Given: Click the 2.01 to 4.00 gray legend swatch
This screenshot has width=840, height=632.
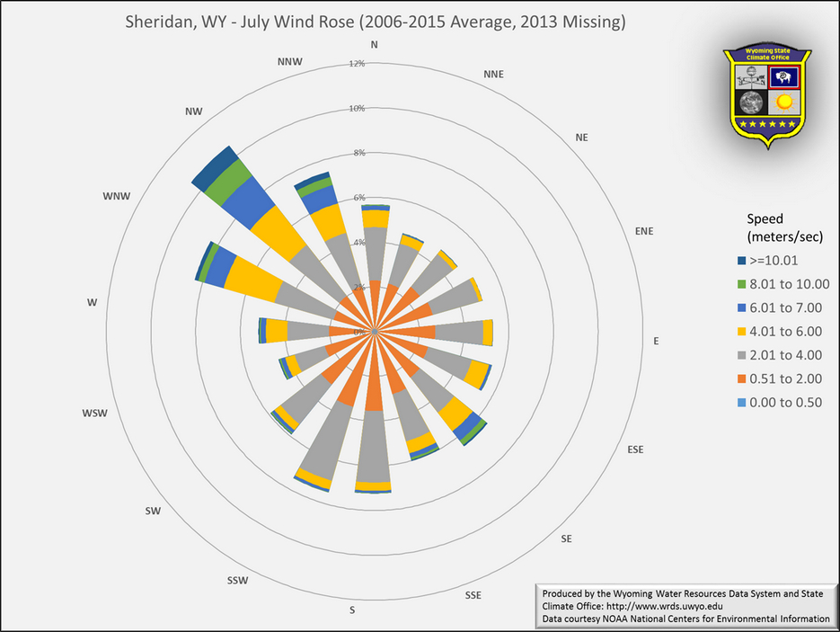Looking at the screenshot, I should coord(741,355).
